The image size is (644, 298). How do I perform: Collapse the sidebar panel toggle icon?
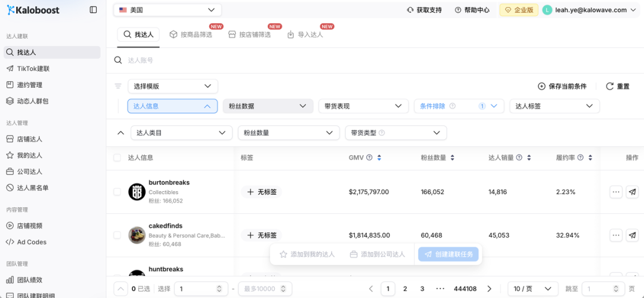click(x=93, y=10)
